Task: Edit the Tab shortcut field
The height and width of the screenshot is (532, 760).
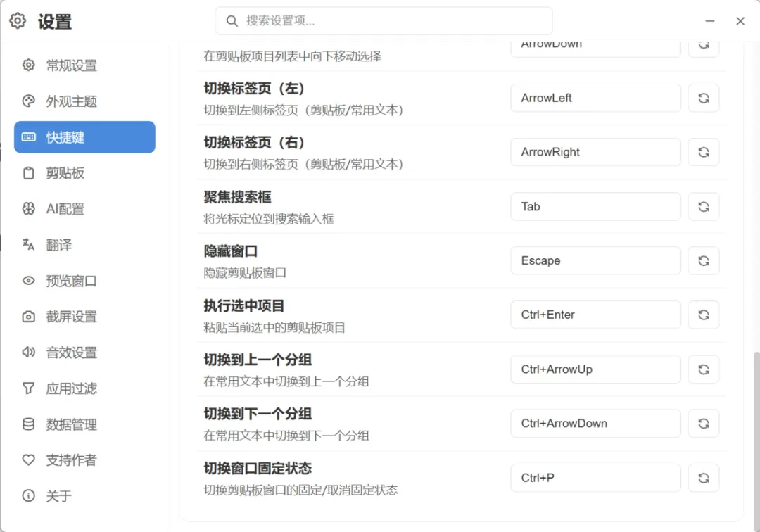Action: (596, 206)
